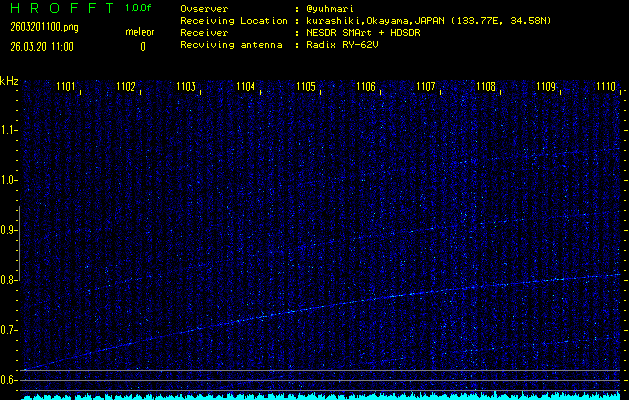
Task: Click the meteor count value 0
Action: [142, 46]
